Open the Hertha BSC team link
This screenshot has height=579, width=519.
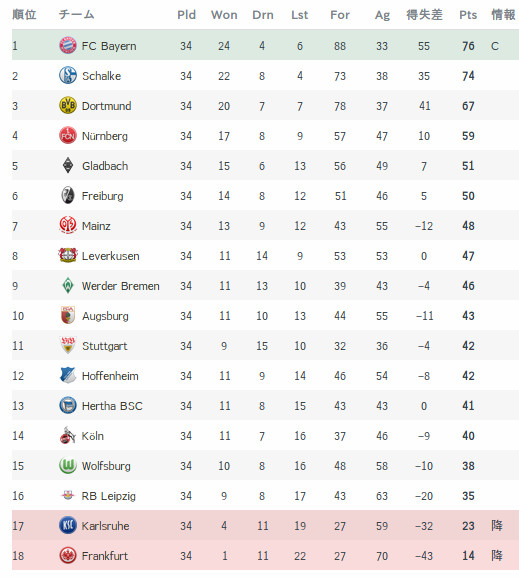pyautogui.click(x=112, y=406)
